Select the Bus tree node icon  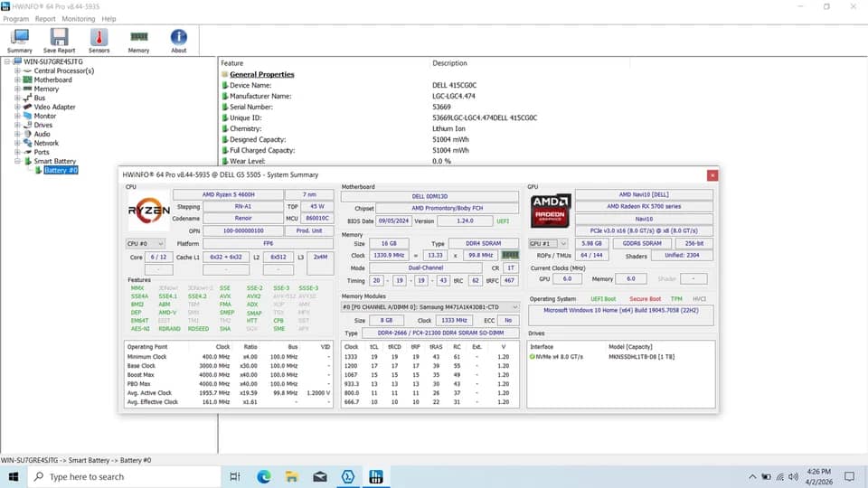click(x=27, y=98)
